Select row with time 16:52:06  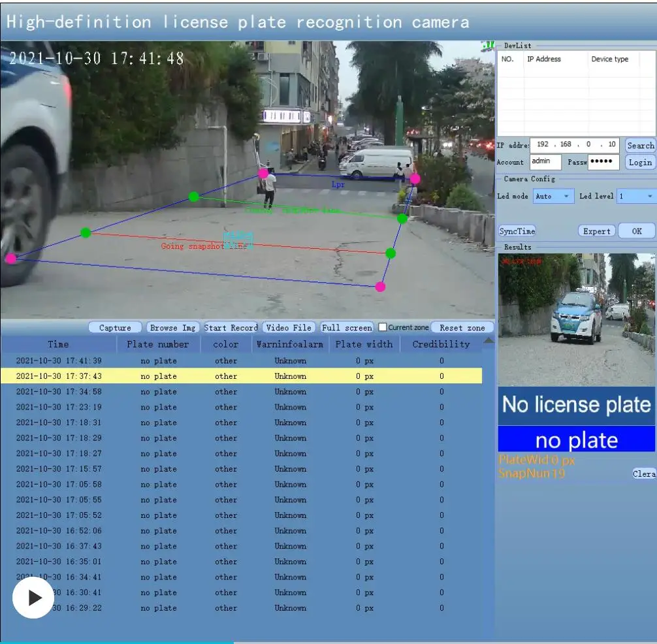tap(242, 531)
